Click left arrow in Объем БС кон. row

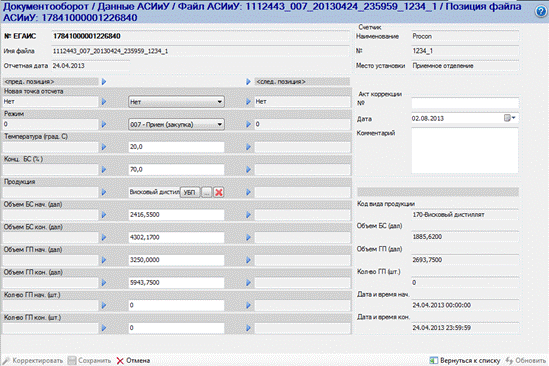[104, 237]
